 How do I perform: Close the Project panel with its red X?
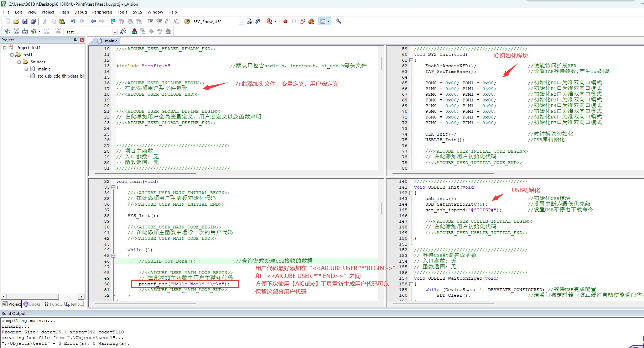point(82,40)
